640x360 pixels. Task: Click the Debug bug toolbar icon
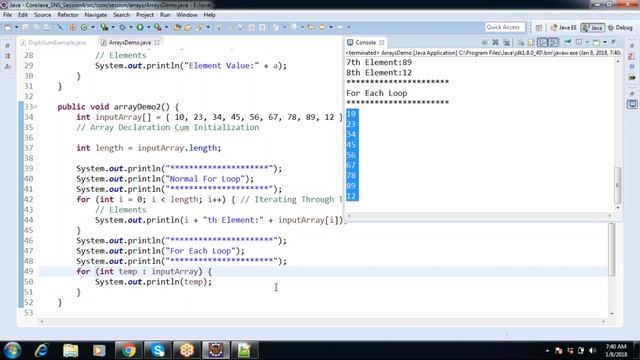pos(122,27)
